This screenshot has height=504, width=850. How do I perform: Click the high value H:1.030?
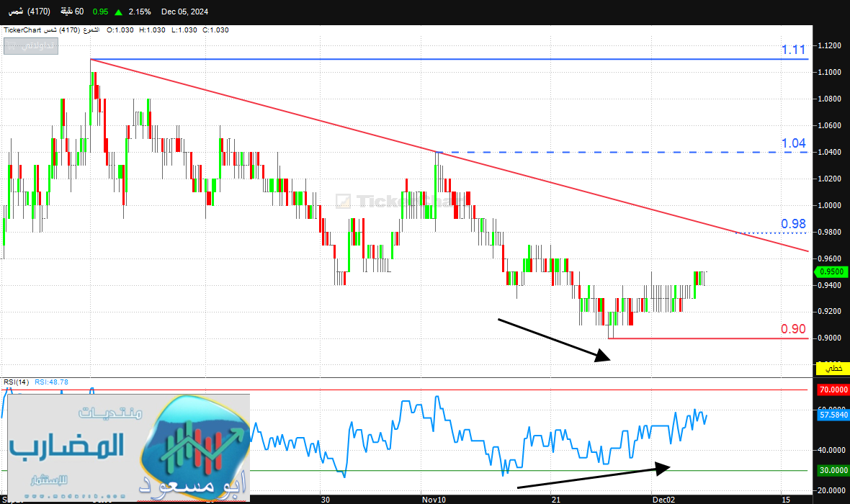[x=152, y=30]
